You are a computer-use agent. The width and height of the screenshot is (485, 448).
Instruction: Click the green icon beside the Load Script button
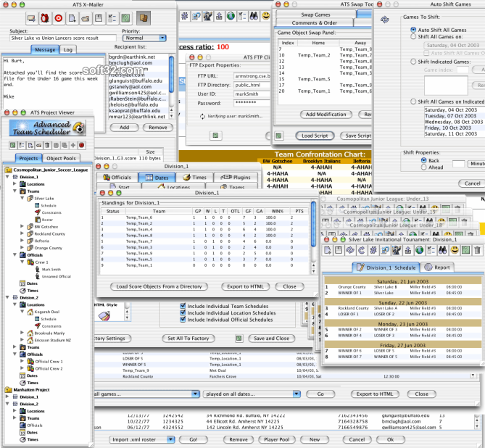pyautogui.click(x=278, y=136)
